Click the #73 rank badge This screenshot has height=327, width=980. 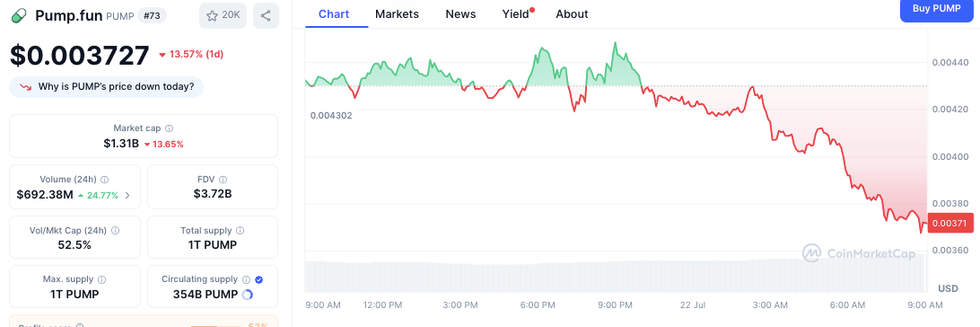(x=152, y=15)
